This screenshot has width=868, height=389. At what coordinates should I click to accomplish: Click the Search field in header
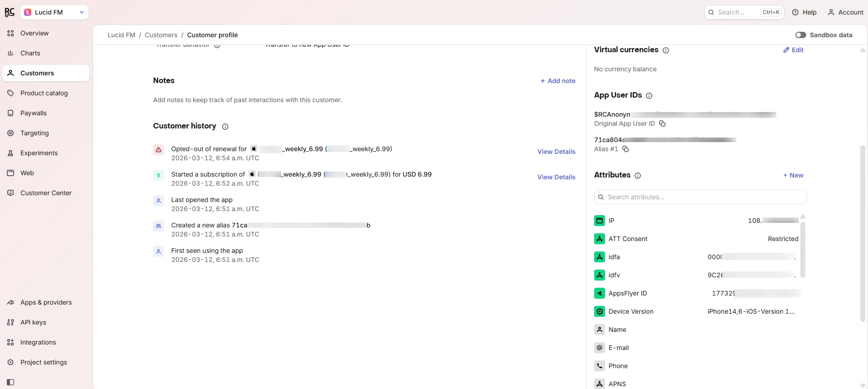click(x=744, y=12)
